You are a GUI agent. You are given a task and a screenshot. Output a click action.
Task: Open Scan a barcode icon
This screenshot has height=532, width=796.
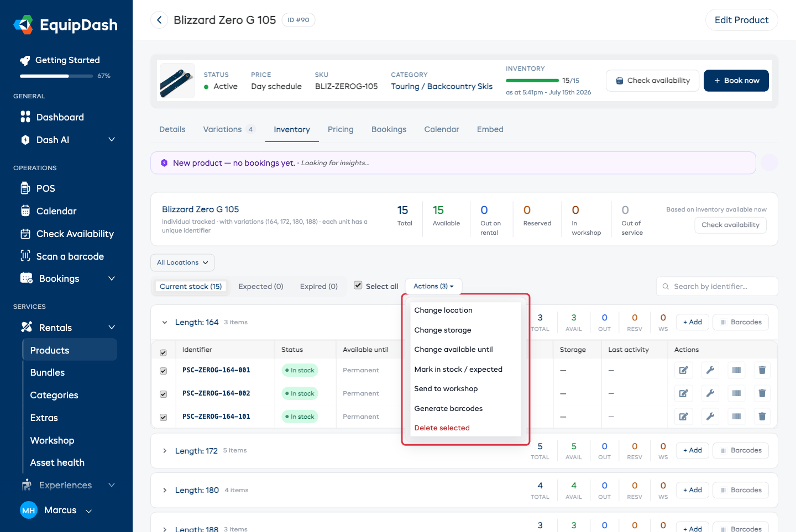coord(25,256)
